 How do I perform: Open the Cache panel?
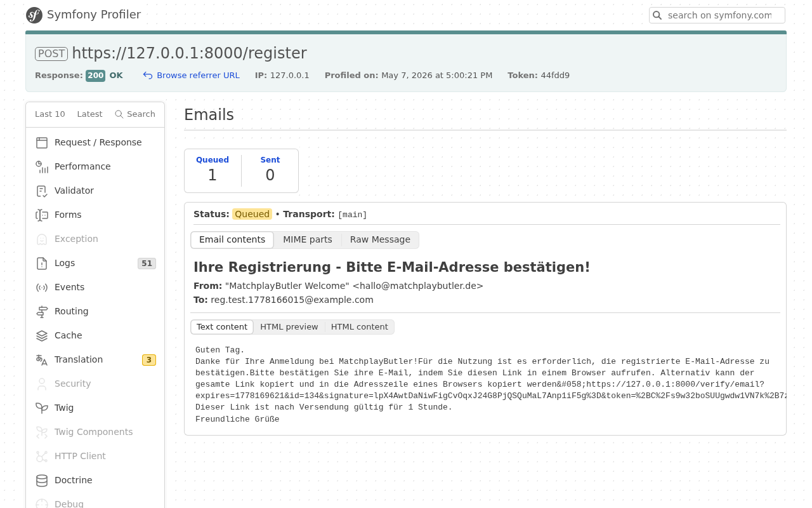pos(95,335)
